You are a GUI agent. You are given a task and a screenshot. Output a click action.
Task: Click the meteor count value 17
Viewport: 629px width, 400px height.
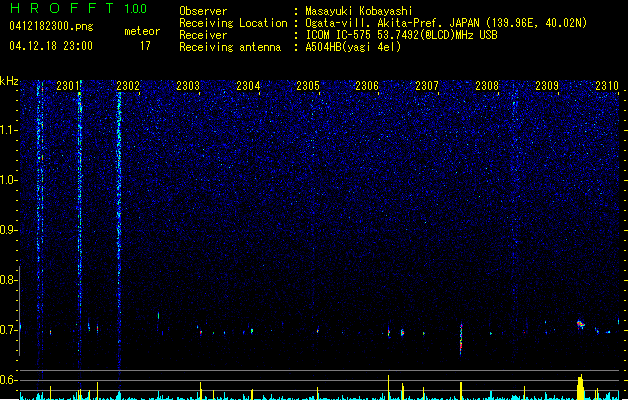(x=145, y=46)
